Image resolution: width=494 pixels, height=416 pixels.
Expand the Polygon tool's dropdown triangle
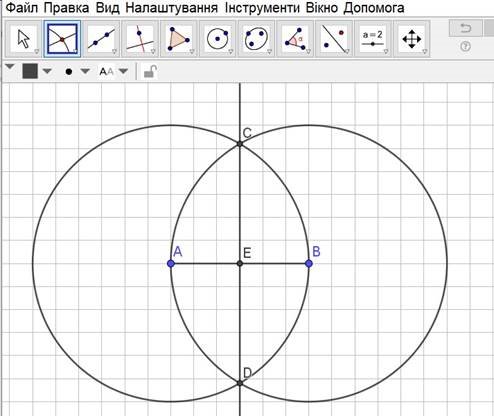tap(192, 51)
